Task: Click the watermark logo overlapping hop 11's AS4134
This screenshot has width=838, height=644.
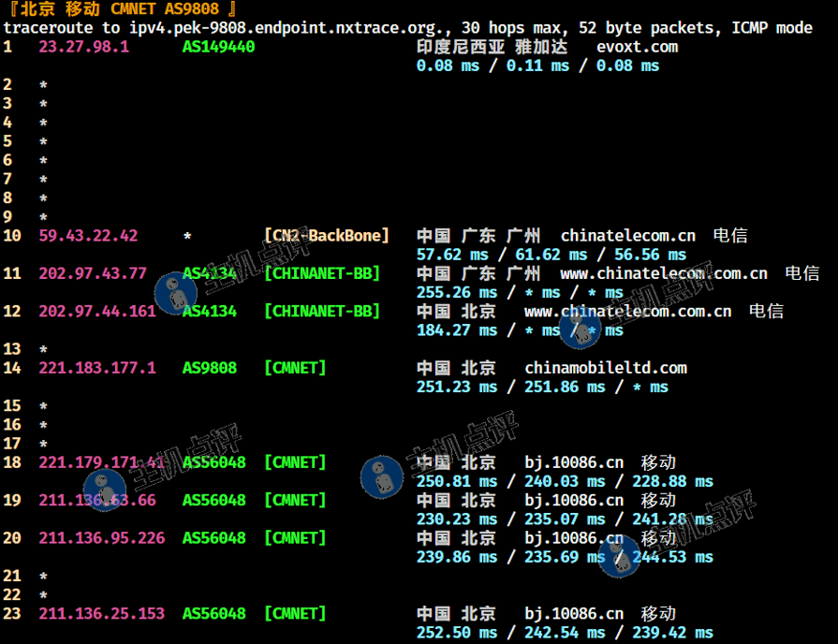Action: (175, 292)
